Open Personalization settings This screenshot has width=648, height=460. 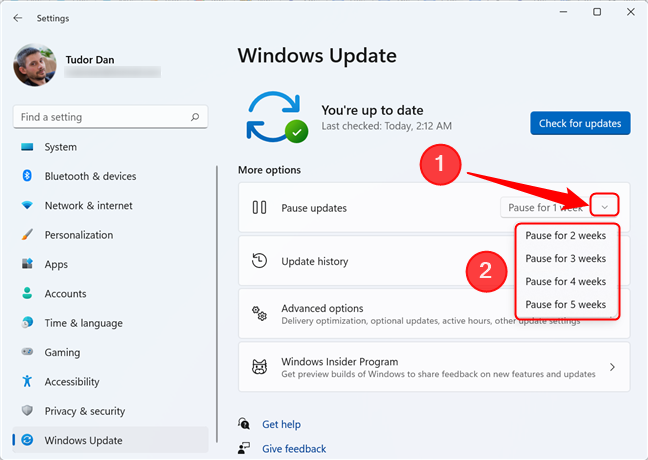[x=111, y=235]
